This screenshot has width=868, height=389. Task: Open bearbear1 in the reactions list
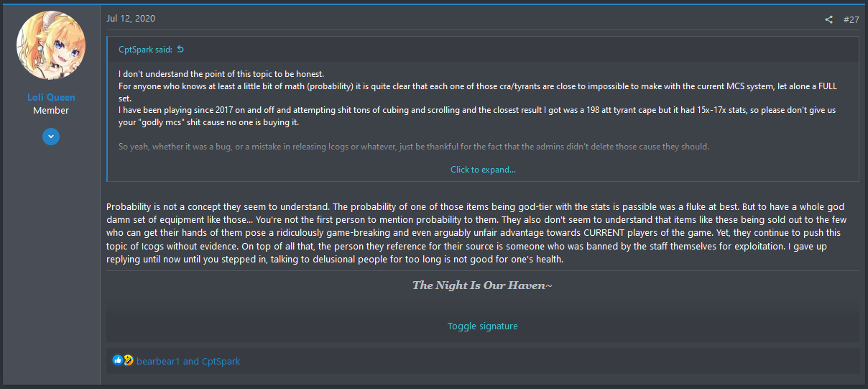(x=158, y=361)
